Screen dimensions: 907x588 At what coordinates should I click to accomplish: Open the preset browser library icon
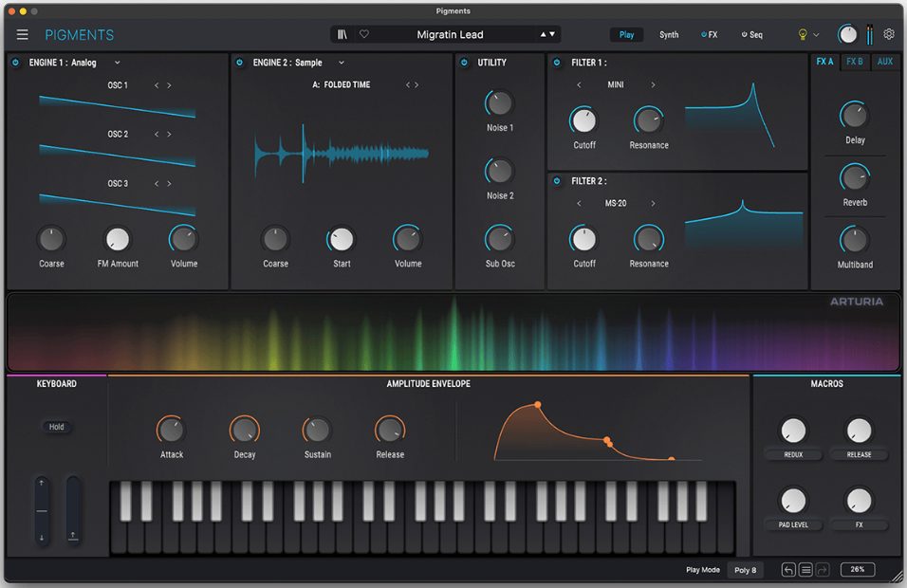click(x=342, y=35)
